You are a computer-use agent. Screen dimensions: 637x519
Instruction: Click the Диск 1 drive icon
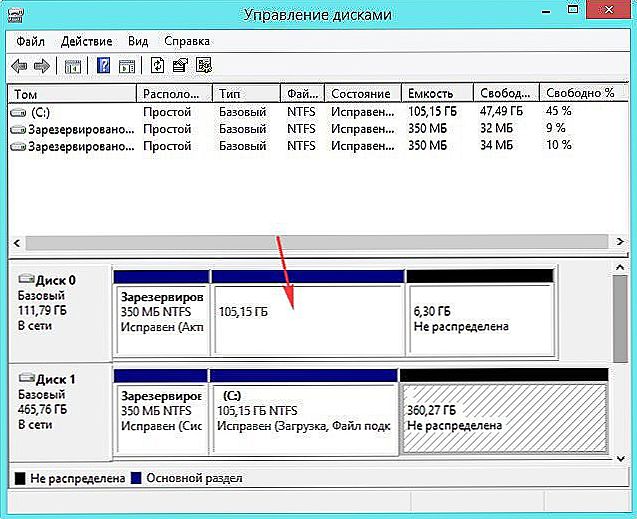pyautogui.click(x=26, y=378)
